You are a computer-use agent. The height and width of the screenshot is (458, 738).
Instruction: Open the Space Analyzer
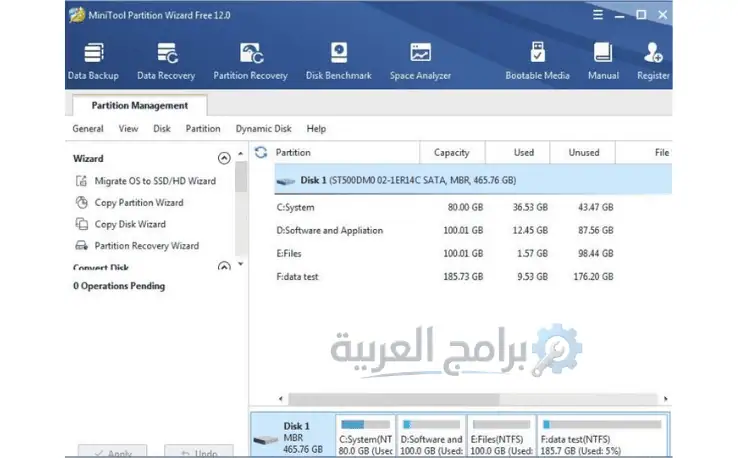420,62
